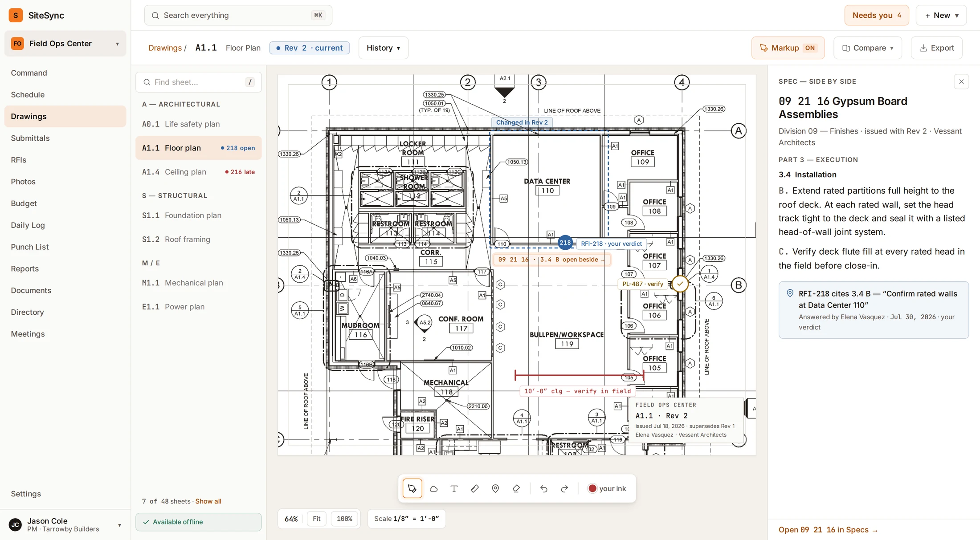This screenshot has height=540, width=980.
Task: Select the text annotation tool
Action: [454, 488]
